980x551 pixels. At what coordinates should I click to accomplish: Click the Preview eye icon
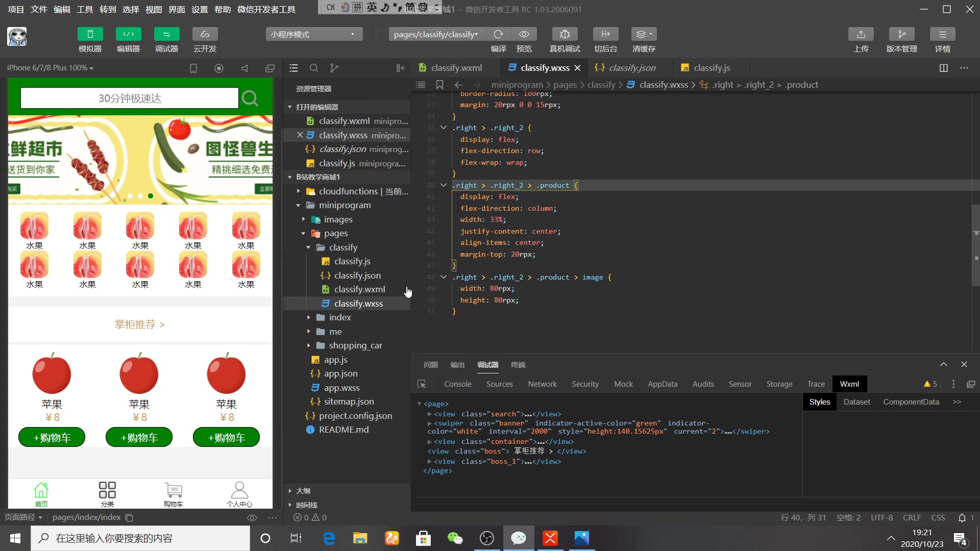pos(524,34)
